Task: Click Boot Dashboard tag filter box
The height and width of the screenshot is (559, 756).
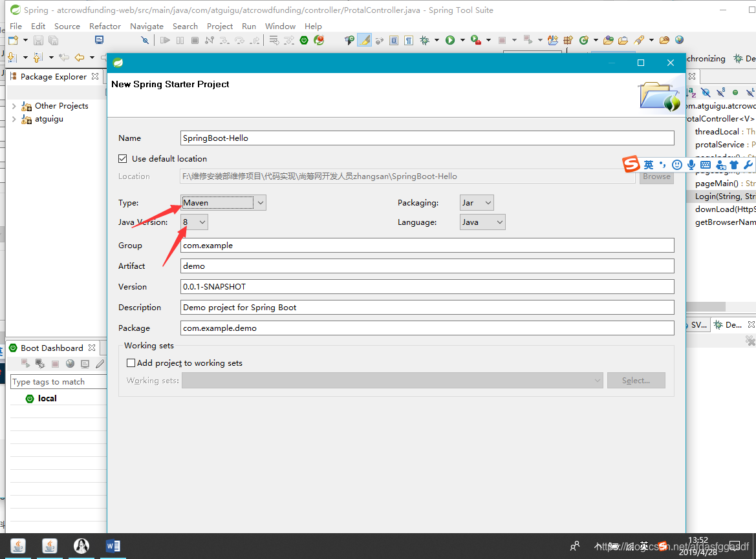Action: pyautogui.click(x=58, y=382)
